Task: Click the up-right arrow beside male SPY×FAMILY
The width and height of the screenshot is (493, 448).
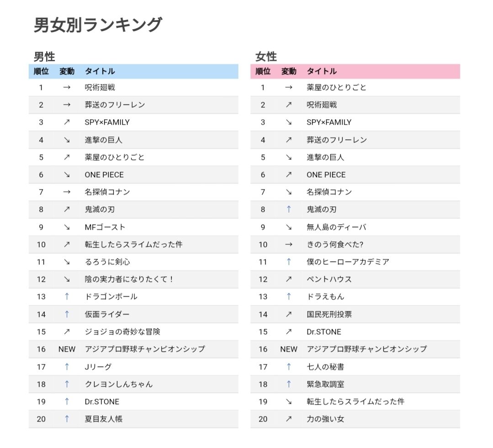Action: (x=67, y=122)
